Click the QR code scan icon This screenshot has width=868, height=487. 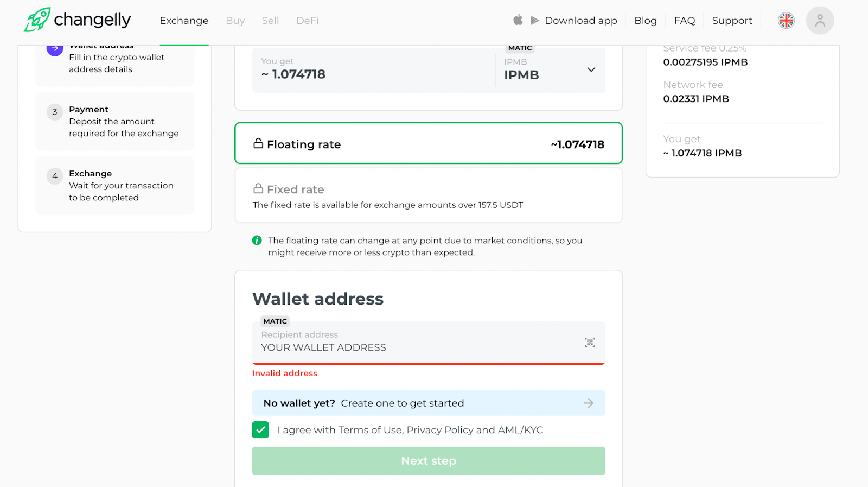(x=590, y=342)
